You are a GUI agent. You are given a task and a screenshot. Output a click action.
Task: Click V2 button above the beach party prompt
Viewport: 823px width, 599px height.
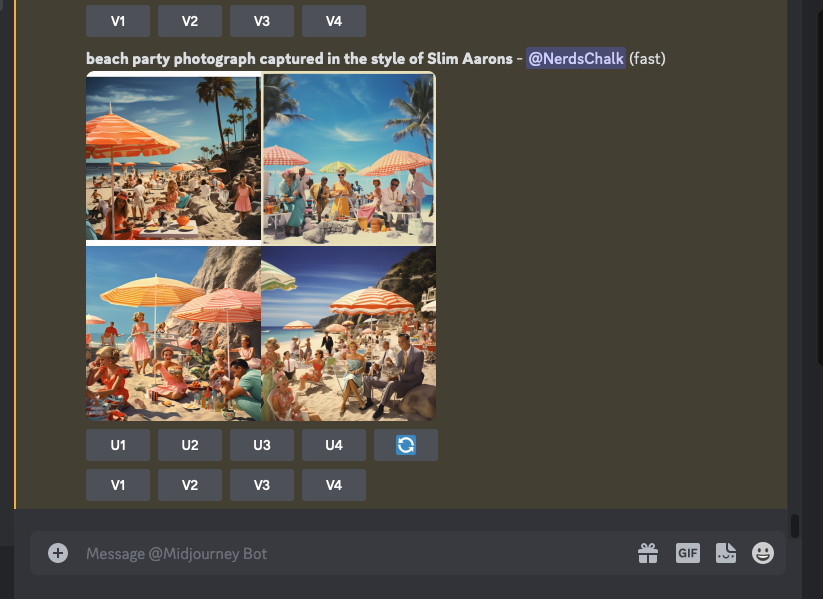[190, 21]
